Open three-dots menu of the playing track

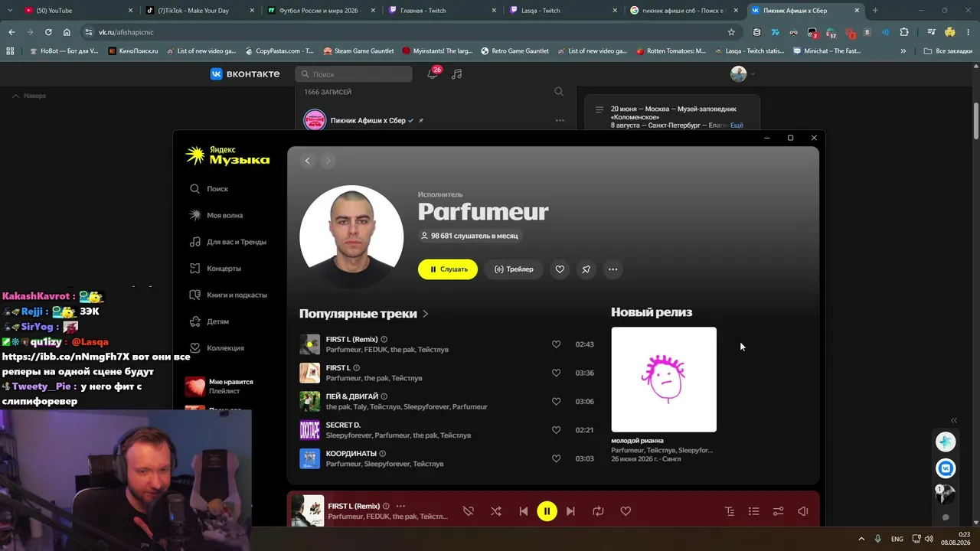pos(400,506)
